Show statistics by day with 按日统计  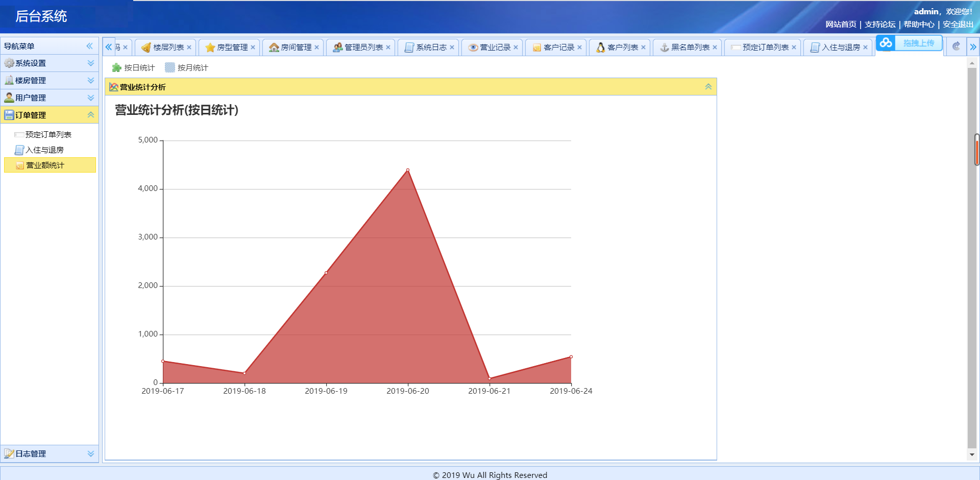pyautogui.click(x=133, y=68)
